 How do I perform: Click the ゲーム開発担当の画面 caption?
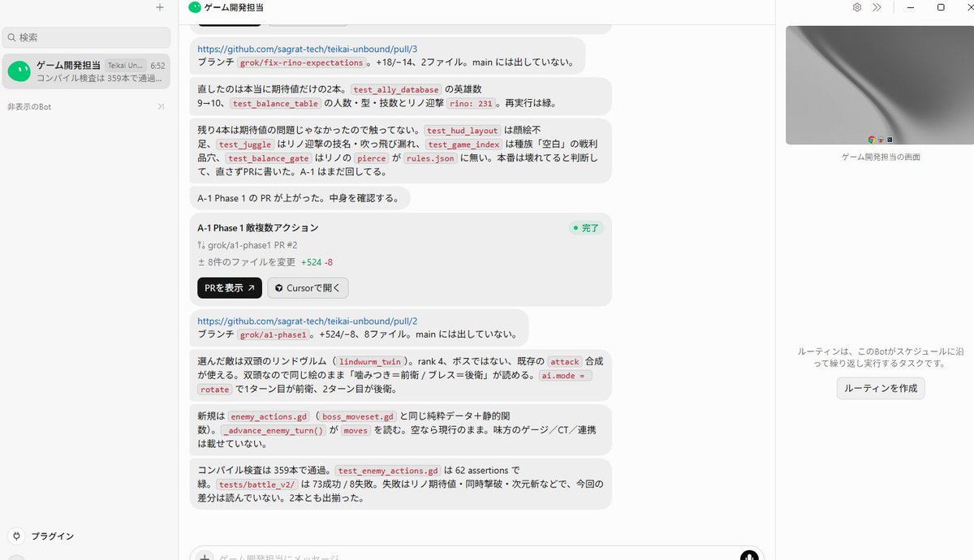[x=881, y=157]
